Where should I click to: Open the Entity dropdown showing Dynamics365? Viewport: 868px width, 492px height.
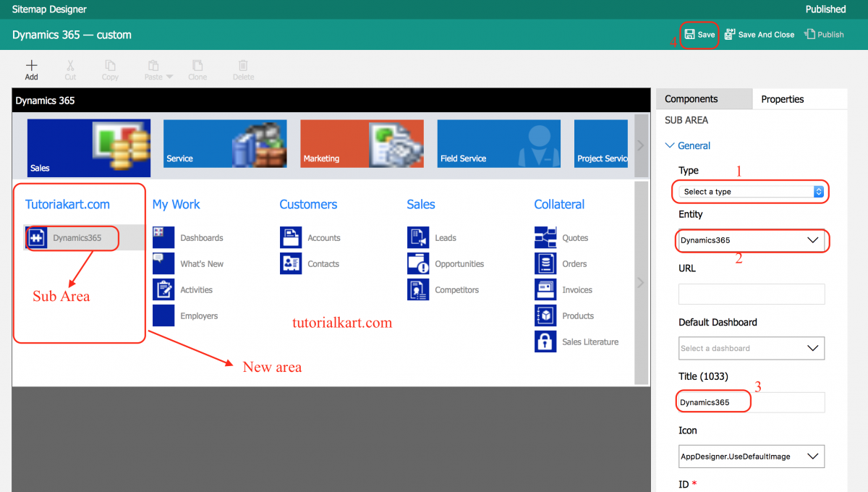(x=752, y=241)
